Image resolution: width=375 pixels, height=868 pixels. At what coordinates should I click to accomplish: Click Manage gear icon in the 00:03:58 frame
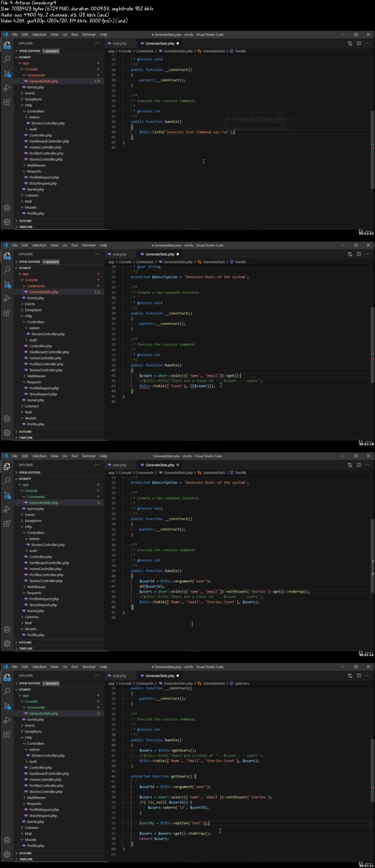[x=7, y=433]
